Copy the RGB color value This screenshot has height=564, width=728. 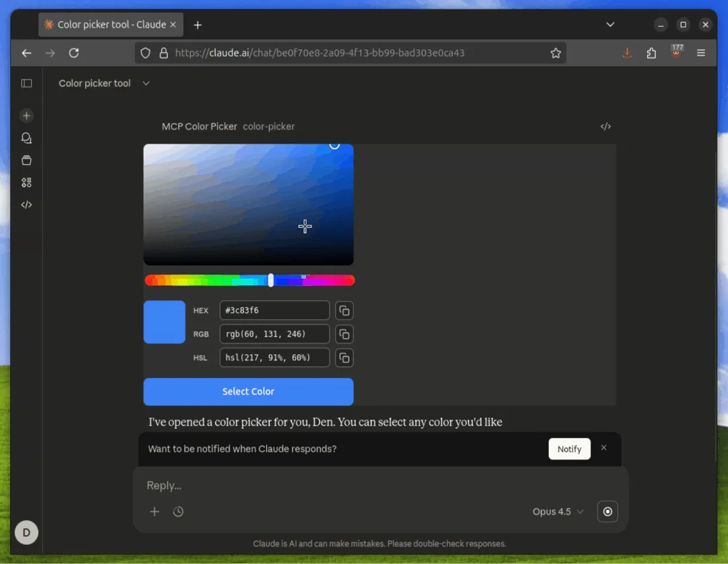coord(344,334)
